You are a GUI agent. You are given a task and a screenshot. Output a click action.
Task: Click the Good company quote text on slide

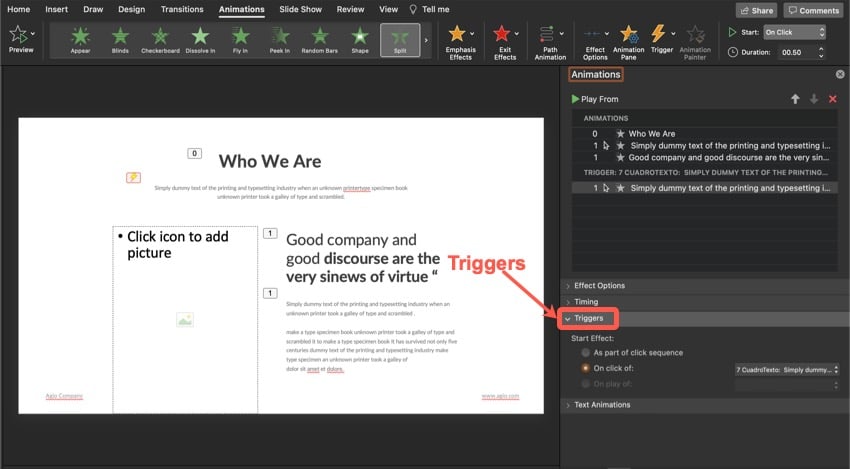[363, 258]
